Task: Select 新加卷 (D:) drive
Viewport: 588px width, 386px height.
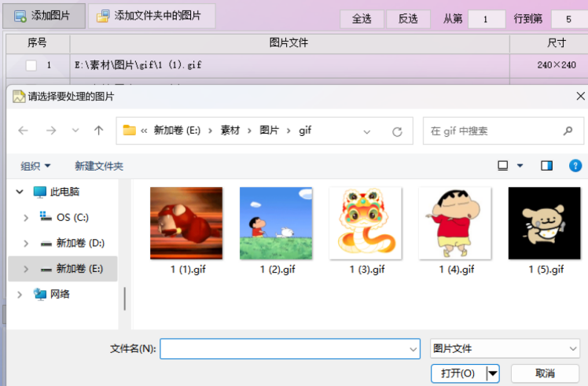Action: click(x=72, y=243)
